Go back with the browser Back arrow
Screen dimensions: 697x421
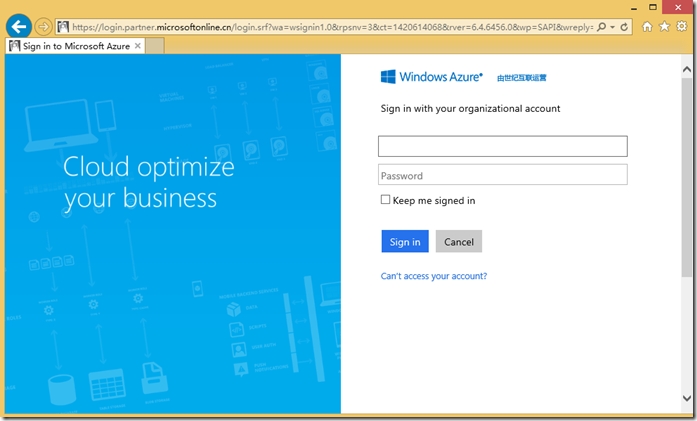coord(19,27)
